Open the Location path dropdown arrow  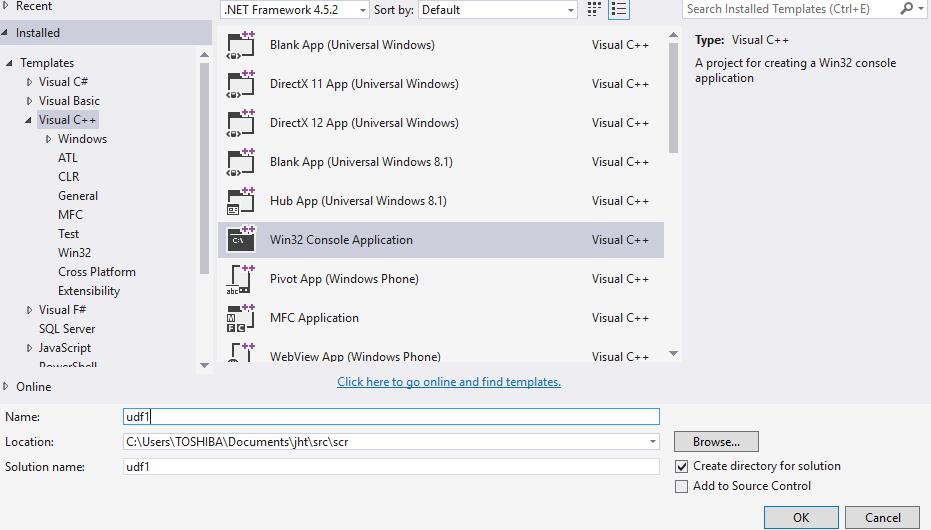[x=653, y=442]
